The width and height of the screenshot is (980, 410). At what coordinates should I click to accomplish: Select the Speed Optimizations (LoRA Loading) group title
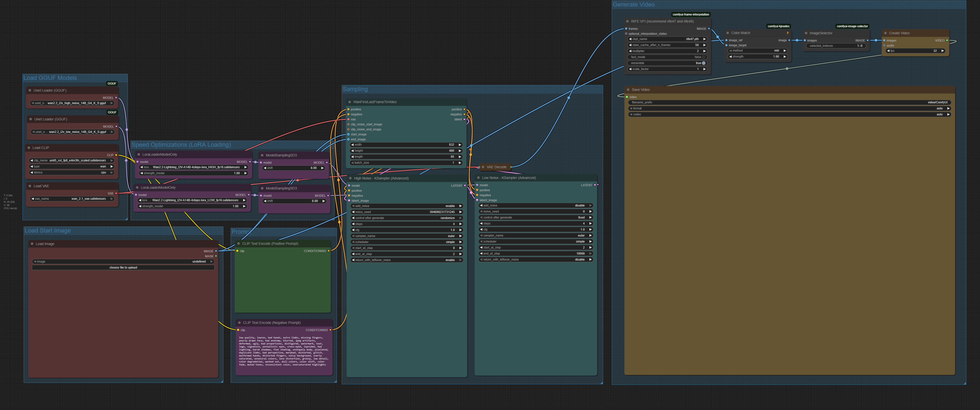[181, 145]
